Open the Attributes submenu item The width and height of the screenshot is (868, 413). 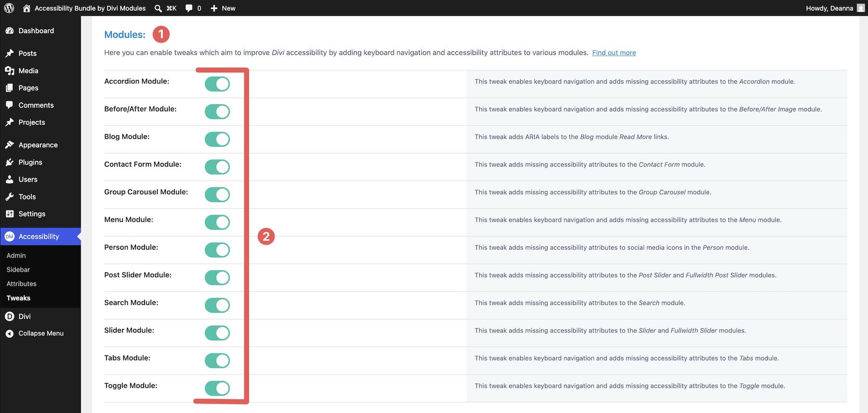pyautogui.click(x=21, y=284)
